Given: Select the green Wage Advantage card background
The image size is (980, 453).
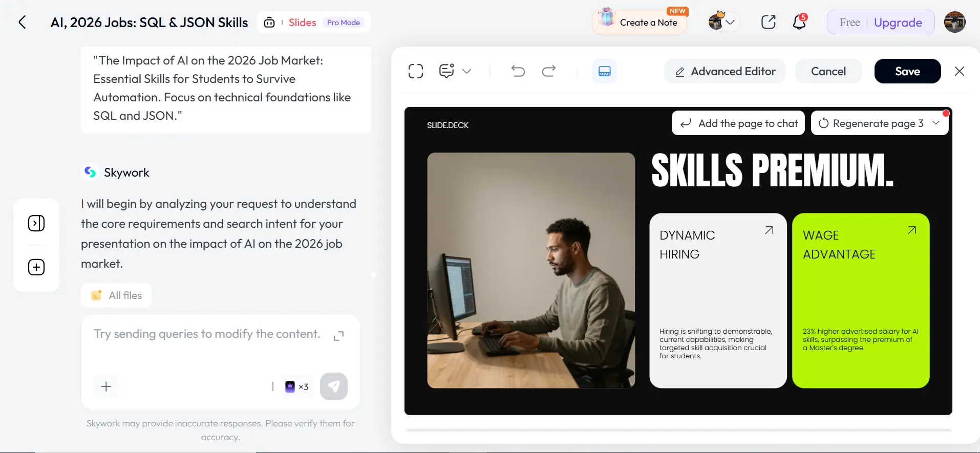Looking at the screenshot, I should 861,300.
